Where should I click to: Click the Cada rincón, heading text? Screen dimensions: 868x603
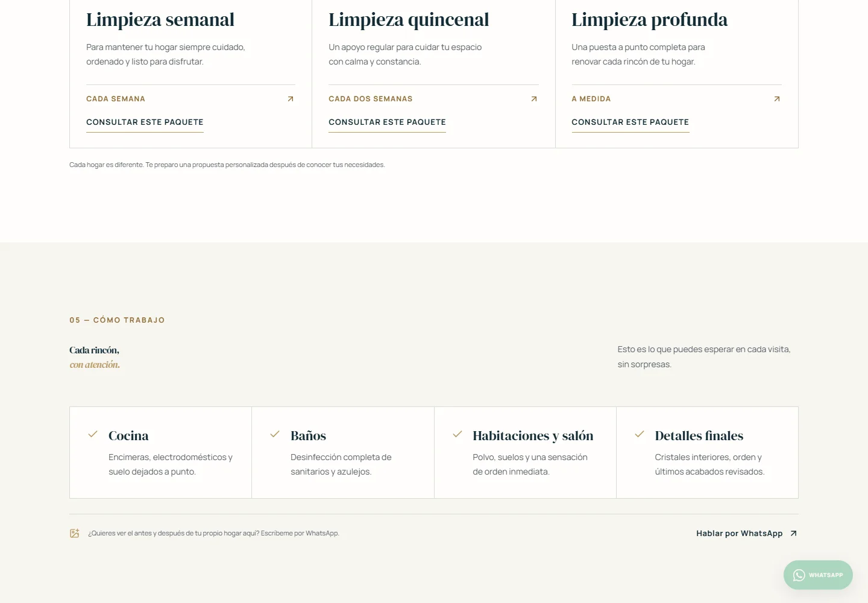(x=94, y=350)
